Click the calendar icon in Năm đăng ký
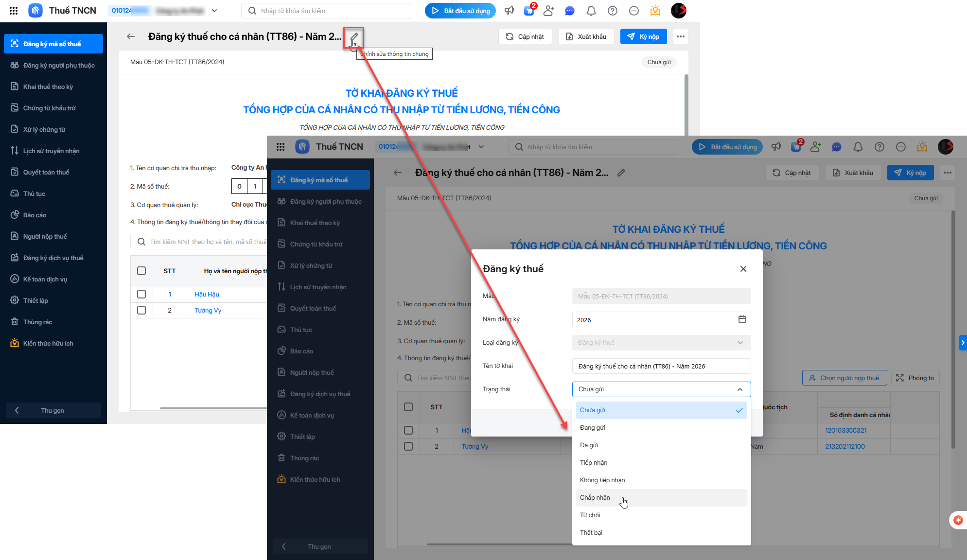967x560 pixels. coord(742,319)
